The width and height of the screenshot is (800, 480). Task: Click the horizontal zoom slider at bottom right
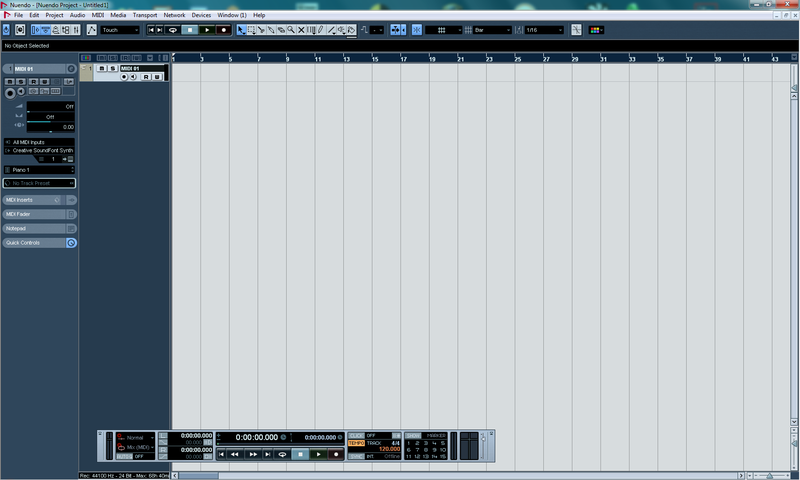(770, 475)
